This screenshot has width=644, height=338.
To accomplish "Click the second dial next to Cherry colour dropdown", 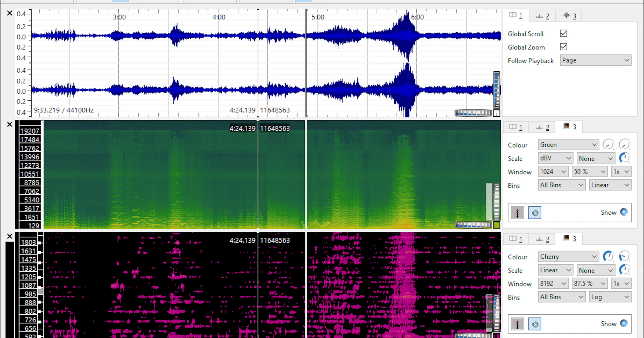I will [624, 256].
